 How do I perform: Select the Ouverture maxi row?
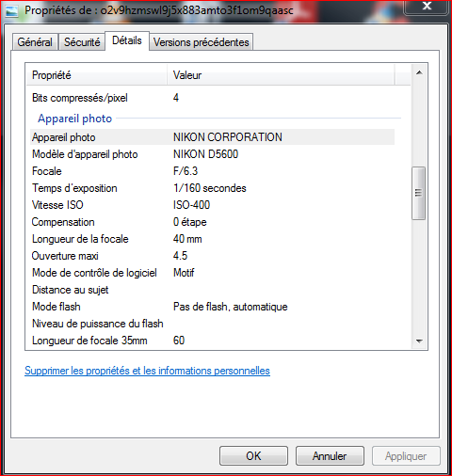click(x=213, y=256)
